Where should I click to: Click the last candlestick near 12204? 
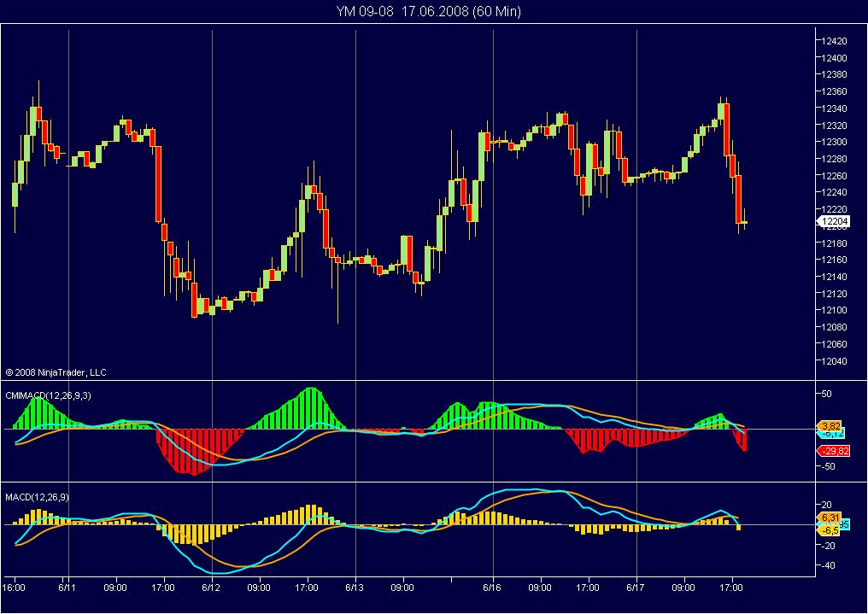click(745, 220)
